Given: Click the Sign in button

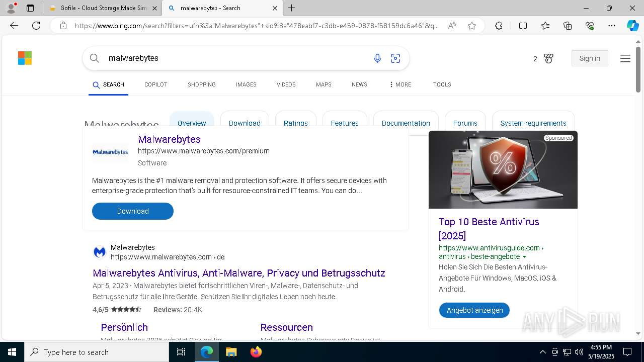Looking at the screenshot, I should [590, 58].
